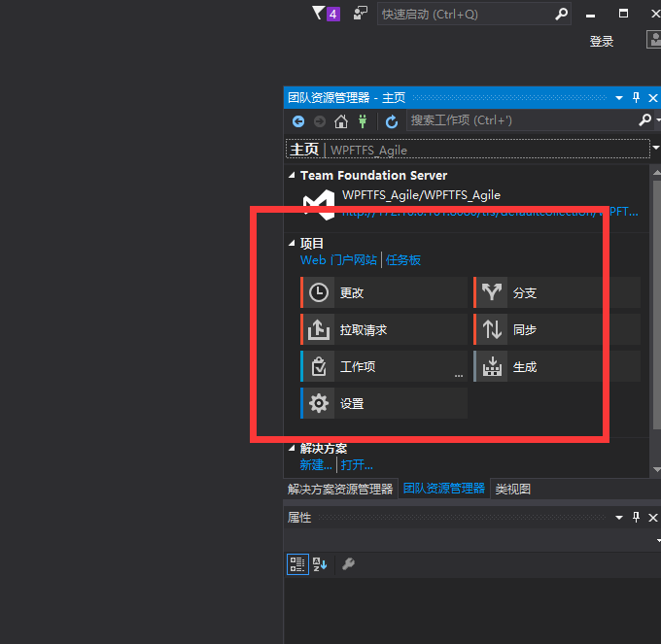Click the Quick Launch search magnifier
Image resolution: width=661 pixels, height=644 pixels.
pos(561,15)
